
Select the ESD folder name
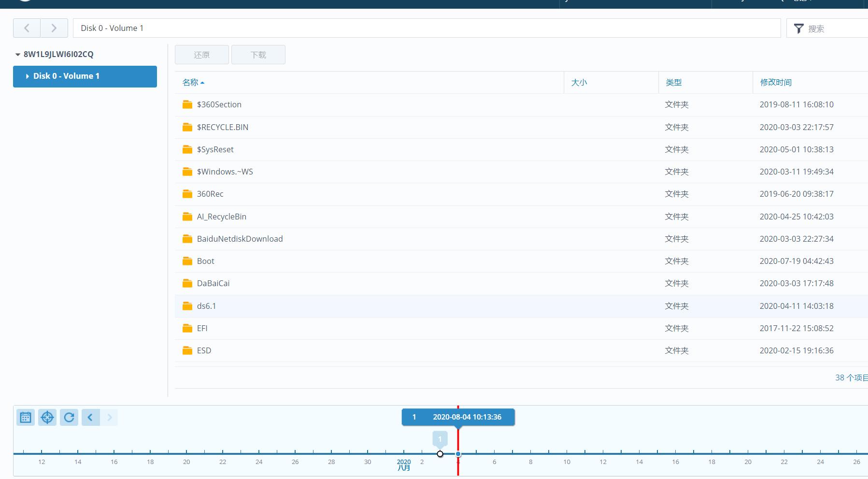coord(204,350)
